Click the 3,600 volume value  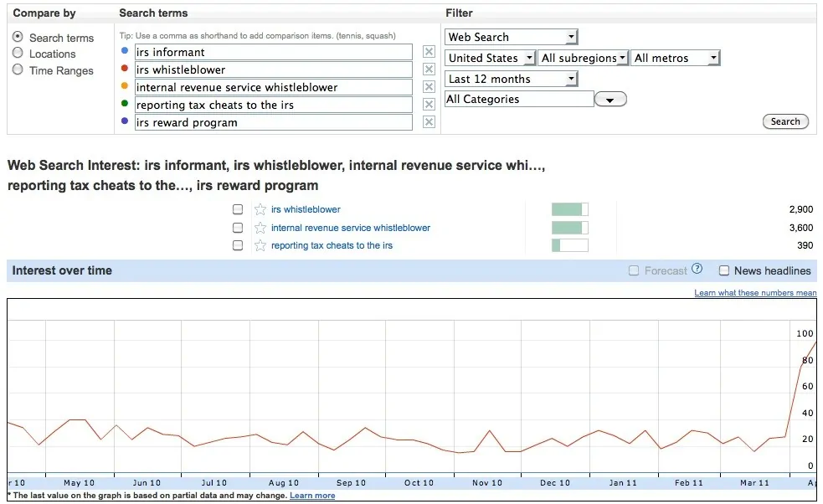click(801, 228)
